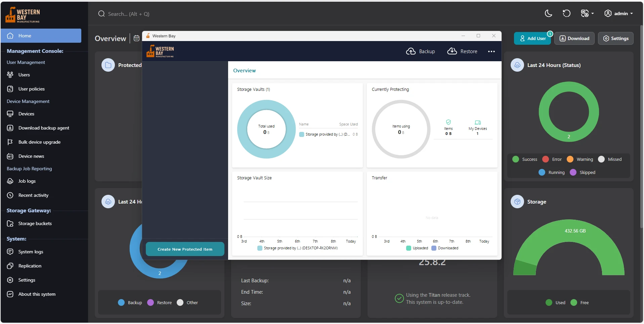Open Replication under System

click(x=30, y=266)
